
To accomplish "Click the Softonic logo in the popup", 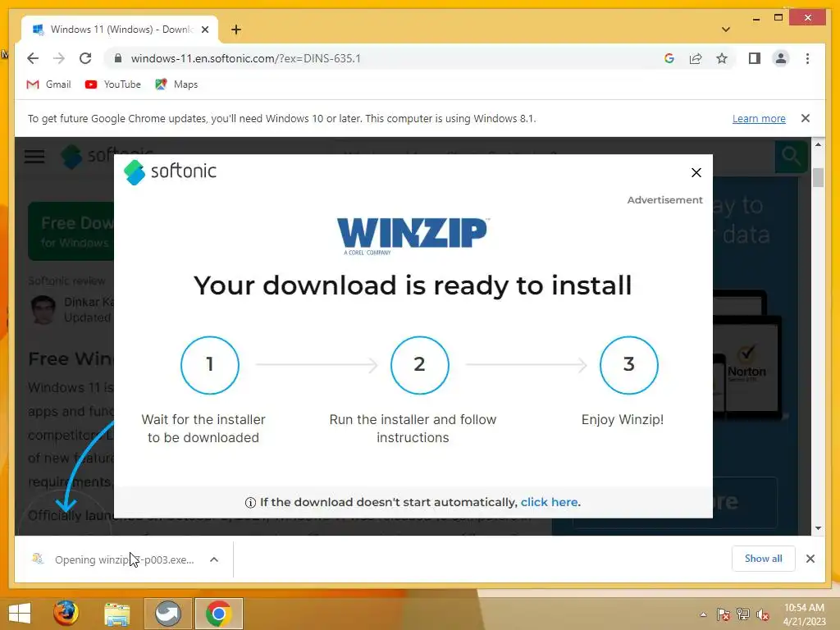I will click(171, 172).
